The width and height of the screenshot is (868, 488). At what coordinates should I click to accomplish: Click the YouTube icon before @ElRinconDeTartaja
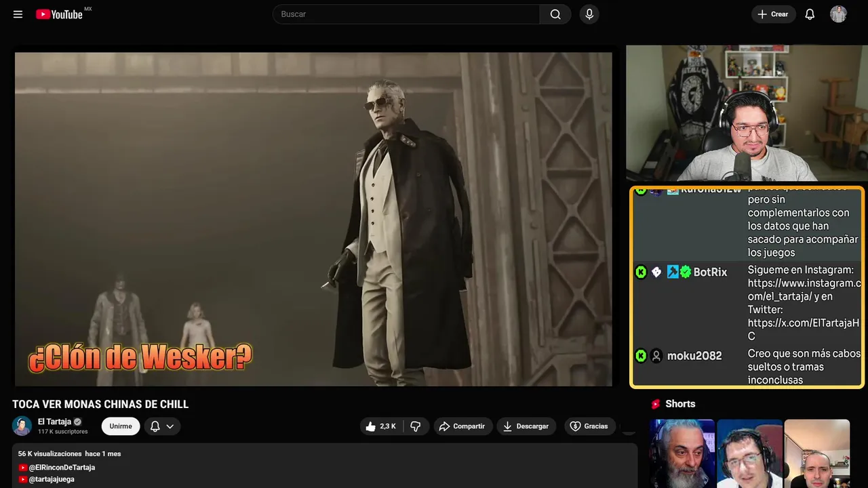point(23,468)
